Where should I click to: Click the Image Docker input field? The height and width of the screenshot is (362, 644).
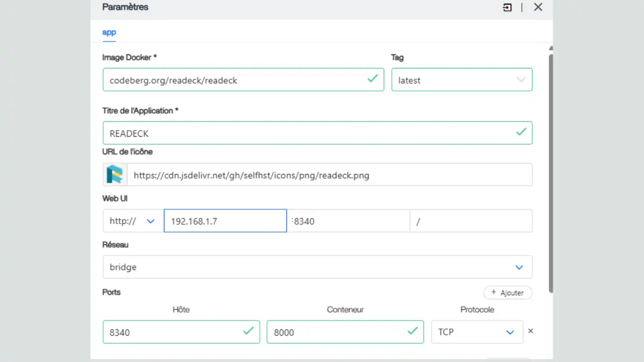tap(236, 80)
